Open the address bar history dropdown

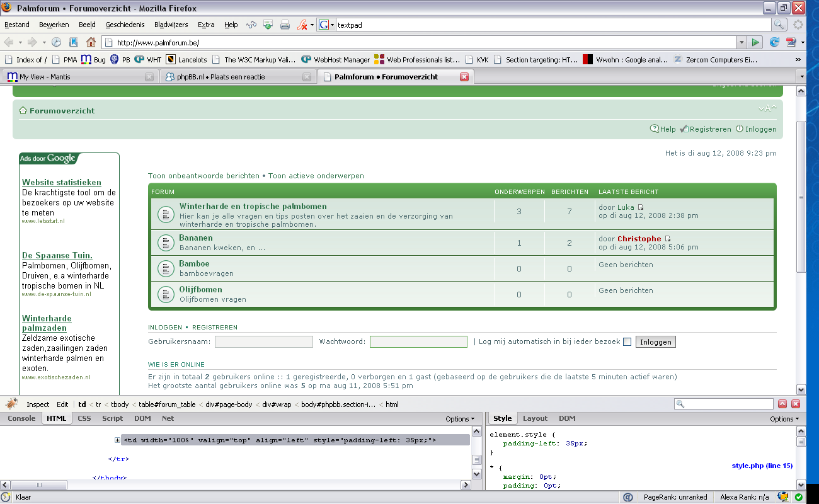741,42
